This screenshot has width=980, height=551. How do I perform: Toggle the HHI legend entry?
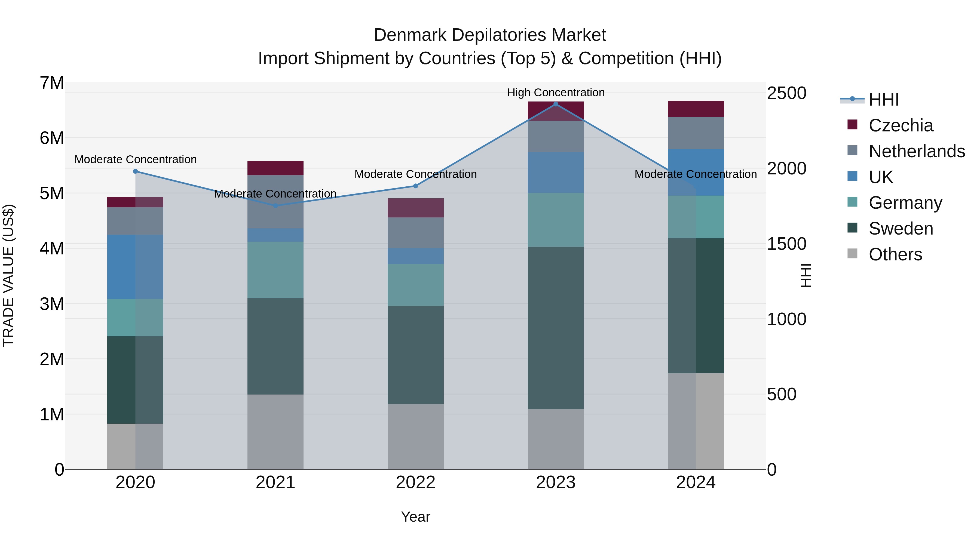pyautogui.click(x=870, y=100)
